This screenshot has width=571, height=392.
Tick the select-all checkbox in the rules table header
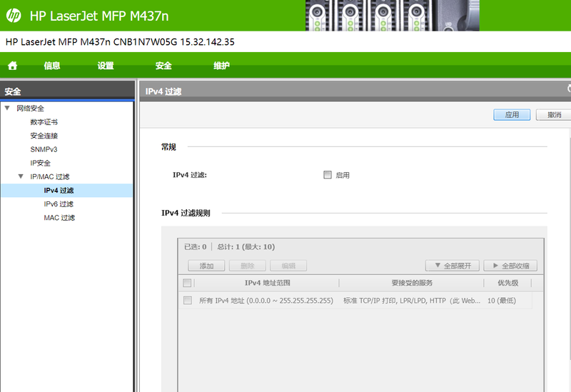click(187, 283)
